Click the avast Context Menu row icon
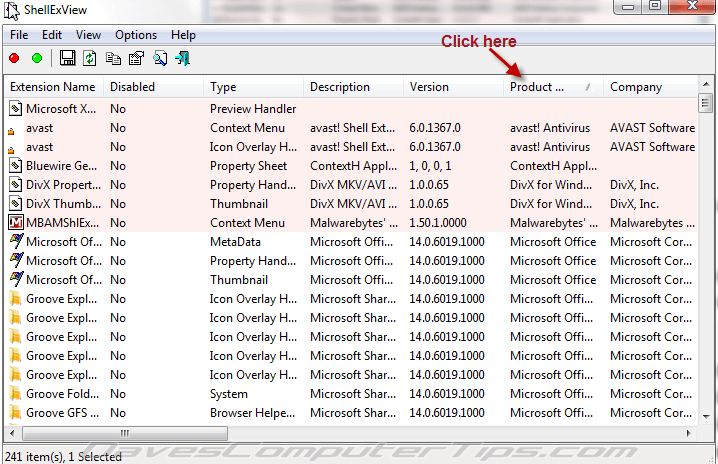 pyautogui.click(x=11, y=131)
